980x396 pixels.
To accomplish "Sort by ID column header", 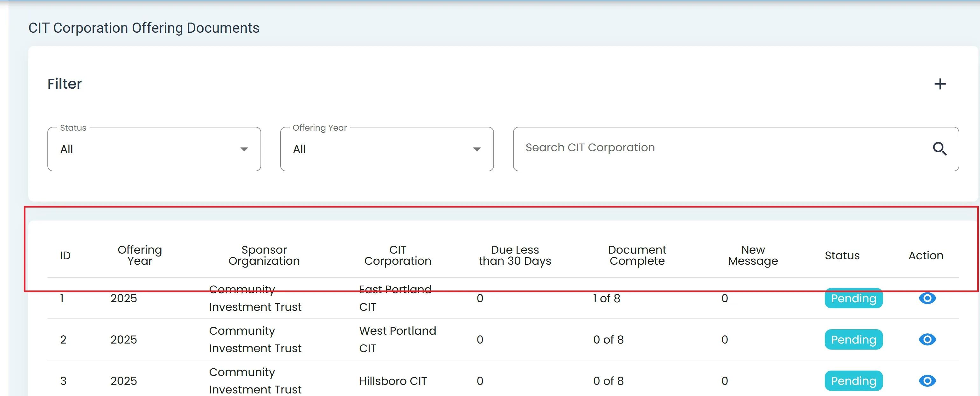I will point(66,256).
